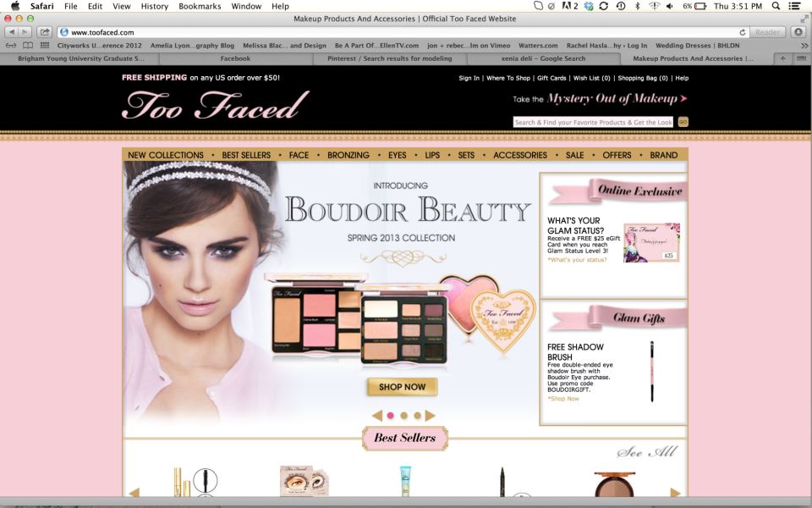812x508 pixels.
Task: Click the Too Faced logo
Action: 216,105
